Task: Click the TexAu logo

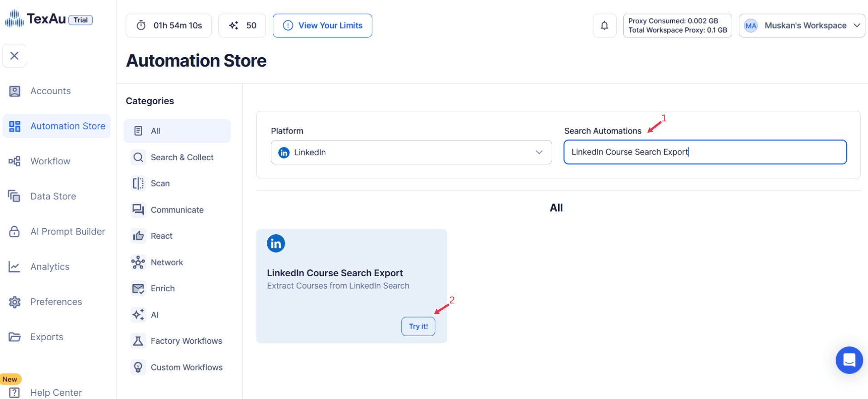Action: 35,19
